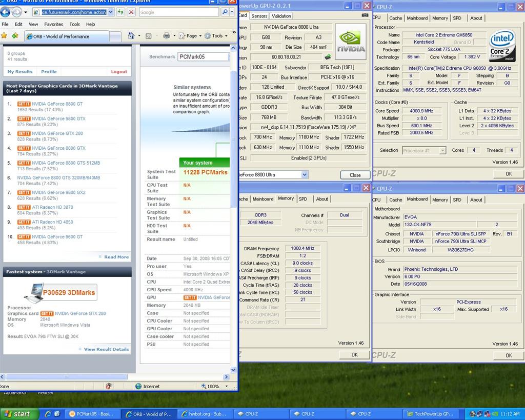This screenshot has height=420, width=525.
Task: Open the Help menu
Action: pos(90,24)
